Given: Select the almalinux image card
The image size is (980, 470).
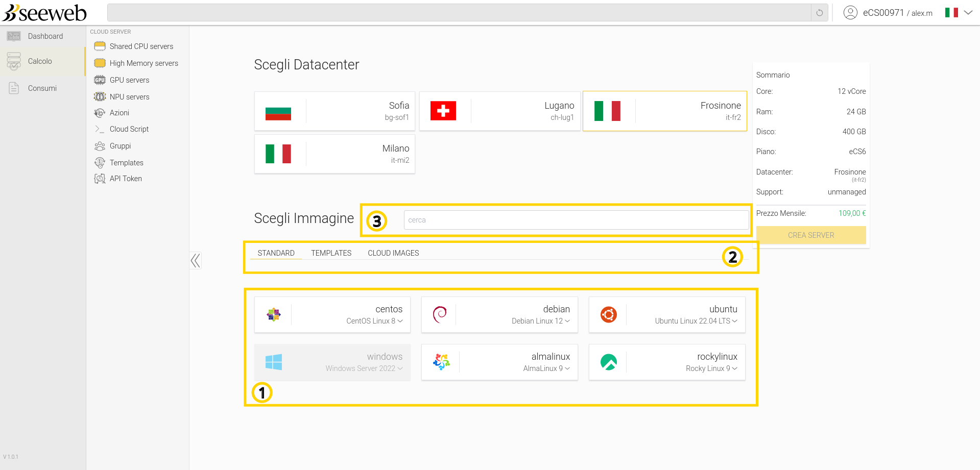Looking at the screenshot, I should (499, 362).
